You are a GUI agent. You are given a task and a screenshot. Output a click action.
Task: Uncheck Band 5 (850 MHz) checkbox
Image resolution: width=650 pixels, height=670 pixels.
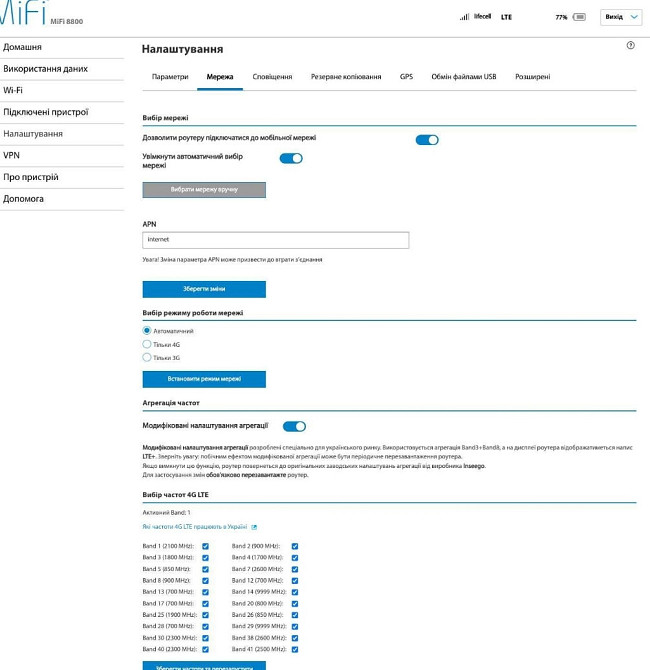pos(206,569)
